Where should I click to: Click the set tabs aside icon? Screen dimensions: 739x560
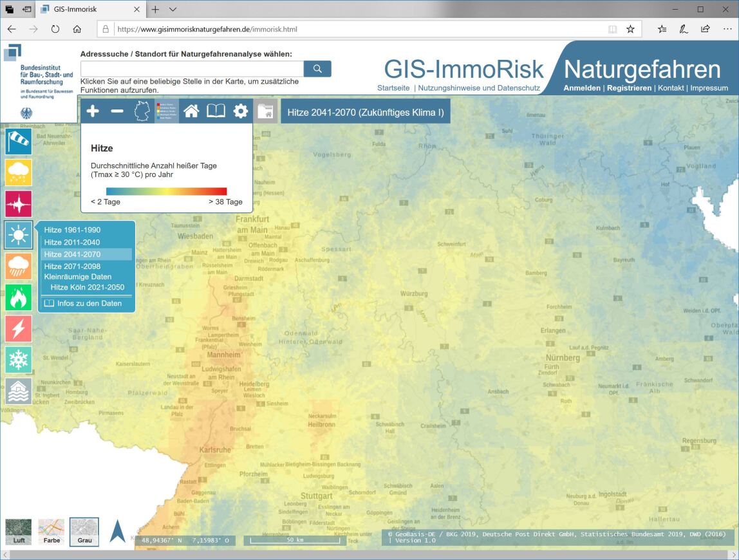27,10
